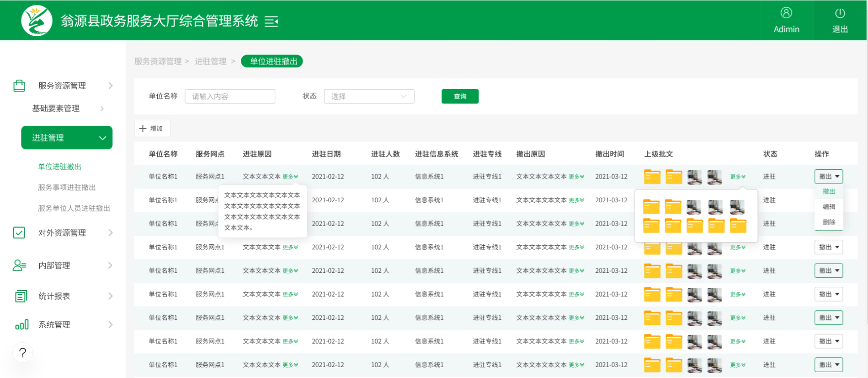
Task: Open first folder icon in first table row
Action: (x=652, y=177)
